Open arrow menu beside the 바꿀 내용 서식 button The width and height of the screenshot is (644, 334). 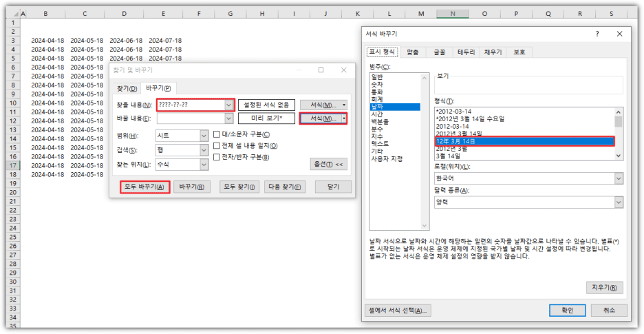click(344, 118)
